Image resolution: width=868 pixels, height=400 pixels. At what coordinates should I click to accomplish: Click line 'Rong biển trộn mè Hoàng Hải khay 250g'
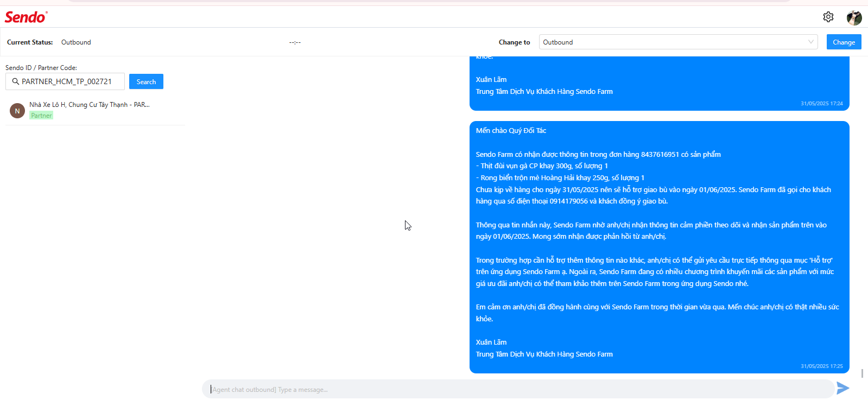coord(560,178)
